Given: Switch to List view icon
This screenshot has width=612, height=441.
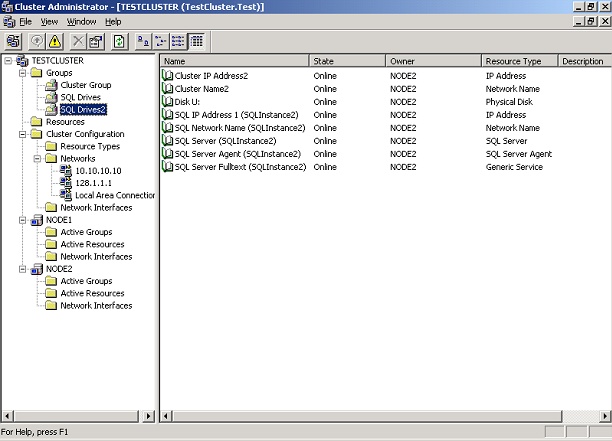Looking at the screenshot, I should coord(178,41).
